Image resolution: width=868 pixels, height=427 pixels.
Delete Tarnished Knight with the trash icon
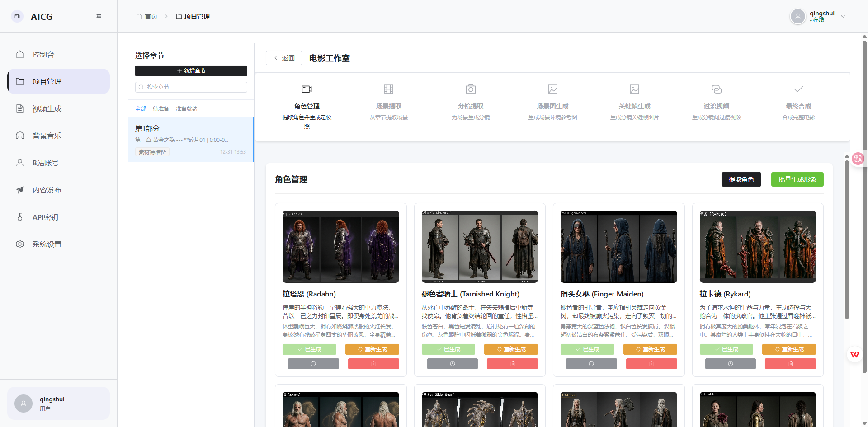tap(512, 364)
